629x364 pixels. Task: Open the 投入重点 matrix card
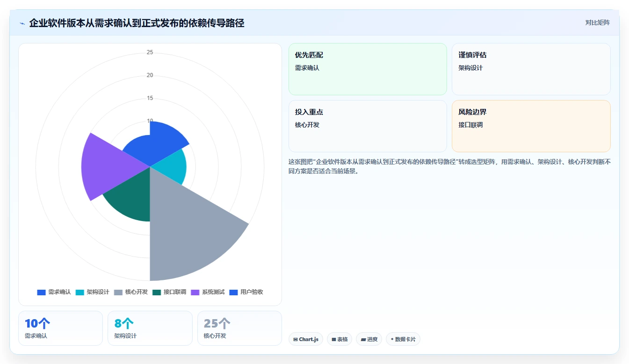[x=368, y=126]
